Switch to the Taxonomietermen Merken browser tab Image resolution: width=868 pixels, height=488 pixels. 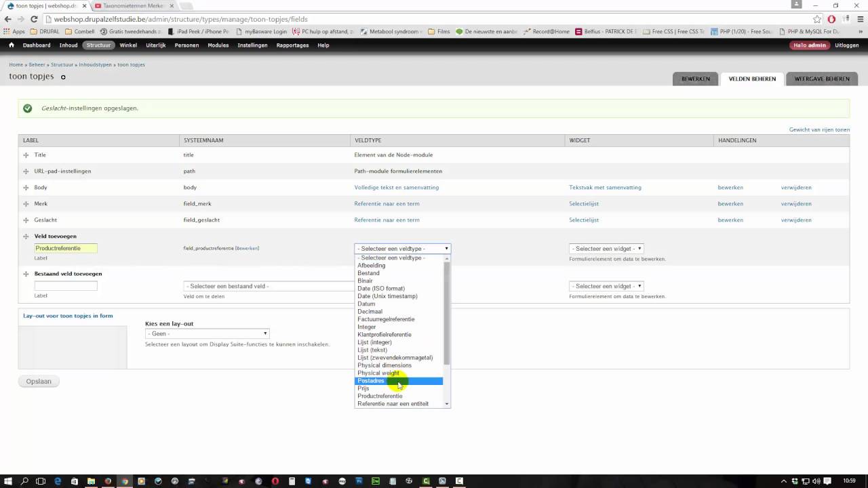133,5
